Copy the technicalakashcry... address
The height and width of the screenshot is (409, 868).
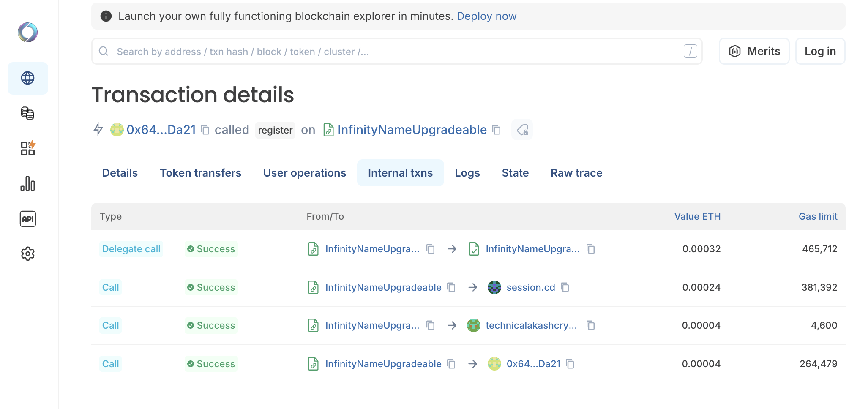pos(591,325)
